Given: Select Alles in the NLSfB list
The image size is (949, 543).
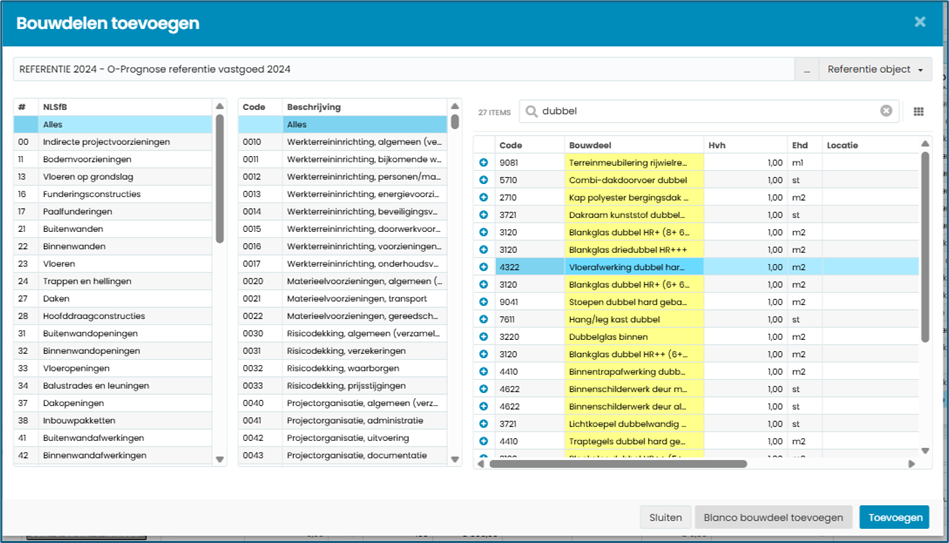Looking at the screenshot, I should click(113, 124).
